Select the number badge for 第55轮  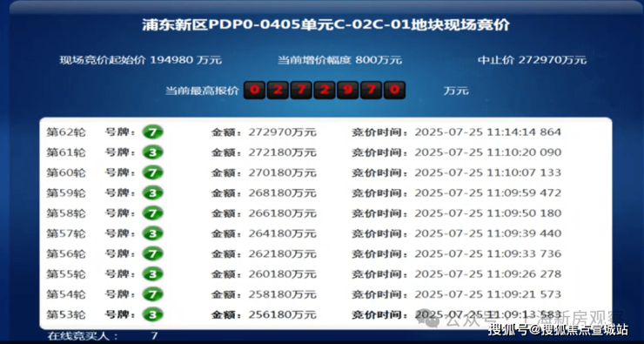pyautogui.click(x=153, y=273)
